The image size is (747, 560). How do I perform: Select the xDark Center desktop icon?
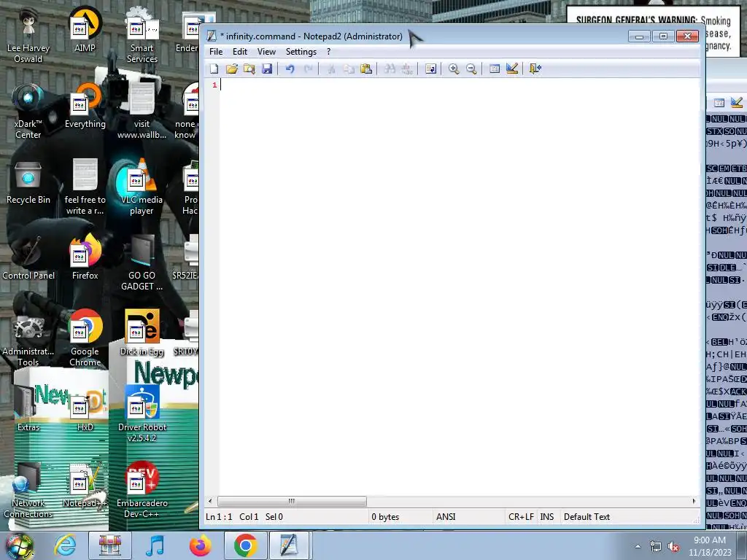click(28, 111)
